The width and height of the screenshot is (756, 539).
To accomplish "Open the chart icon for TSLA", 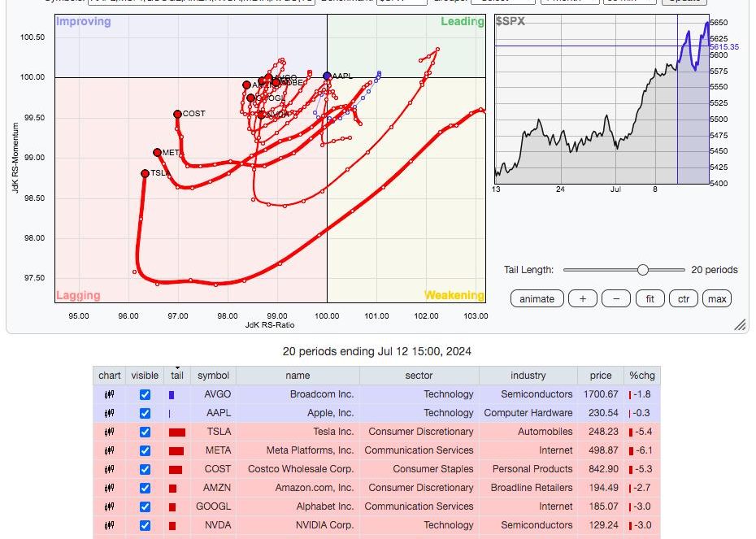I will (x=110, y=432).
